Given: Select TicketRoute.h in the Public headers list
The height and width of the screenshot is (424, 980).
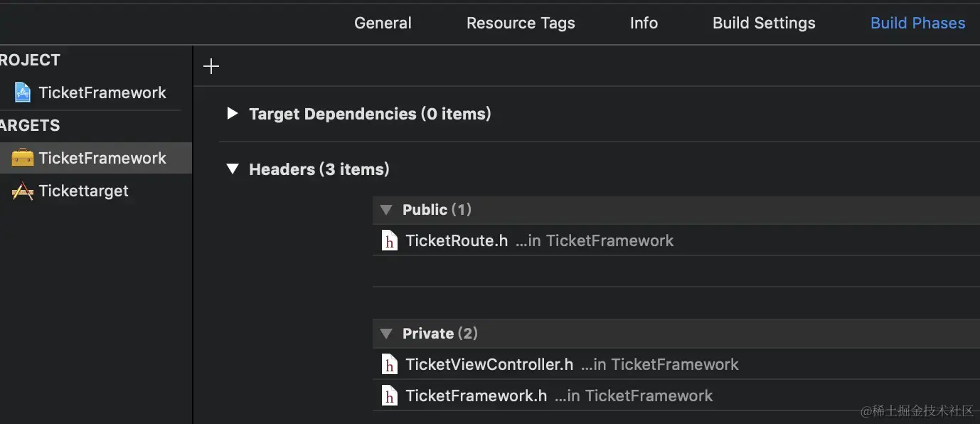Looking at the screenshot, I should (457, 240).
